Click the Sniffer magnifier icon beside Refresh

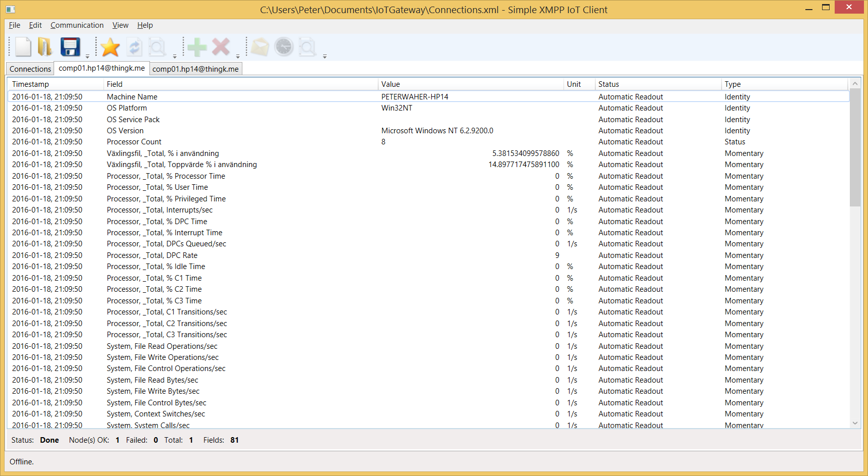click(x=157, y=47)
